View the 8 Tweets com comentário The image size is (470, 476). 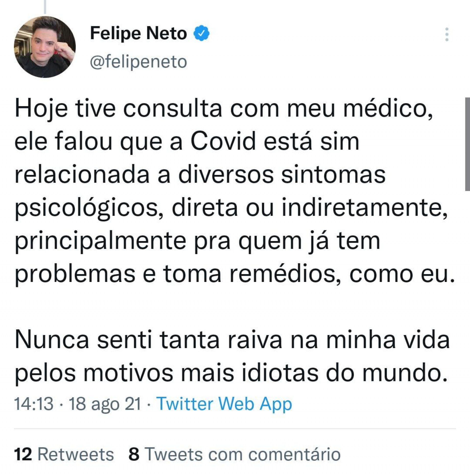234,454
